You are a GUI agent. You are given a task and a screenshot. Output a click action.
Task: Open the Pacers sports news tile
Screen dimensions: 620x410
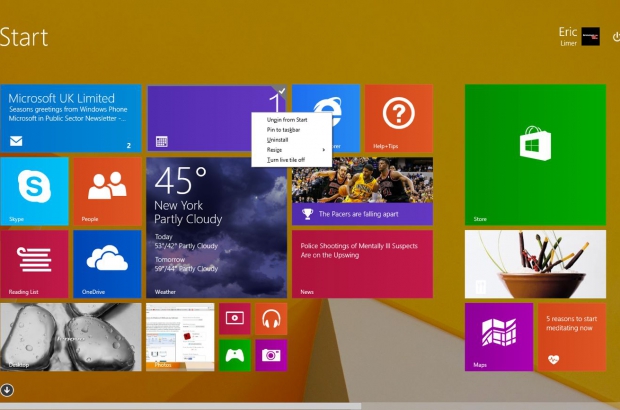[x=362, y=191]
